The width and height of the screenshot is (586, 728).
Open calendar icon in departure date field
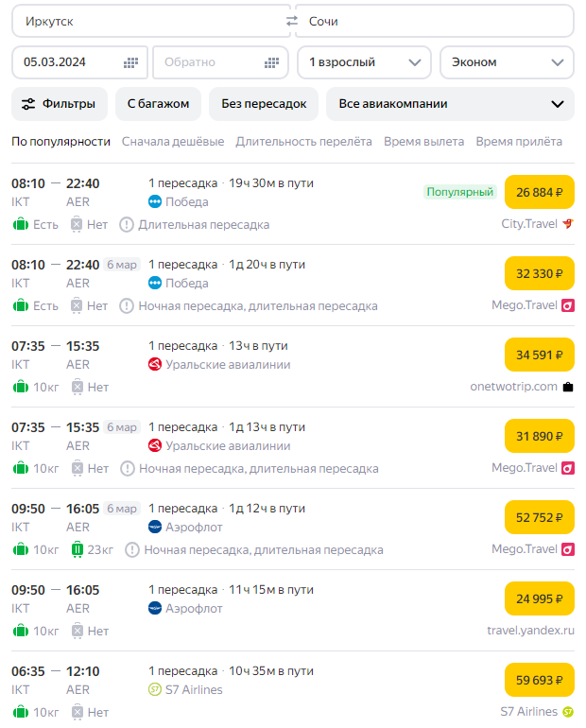pyautogui.click(x=131, y=62)
